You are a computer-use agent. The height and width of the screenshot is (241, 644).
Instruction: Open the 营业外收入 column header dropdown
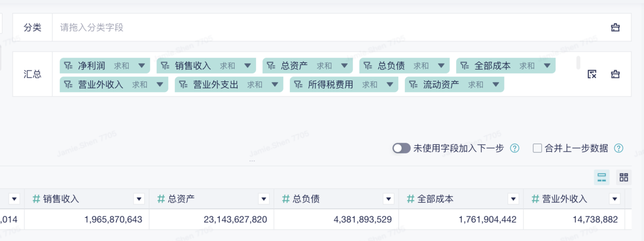click(615, 199)
